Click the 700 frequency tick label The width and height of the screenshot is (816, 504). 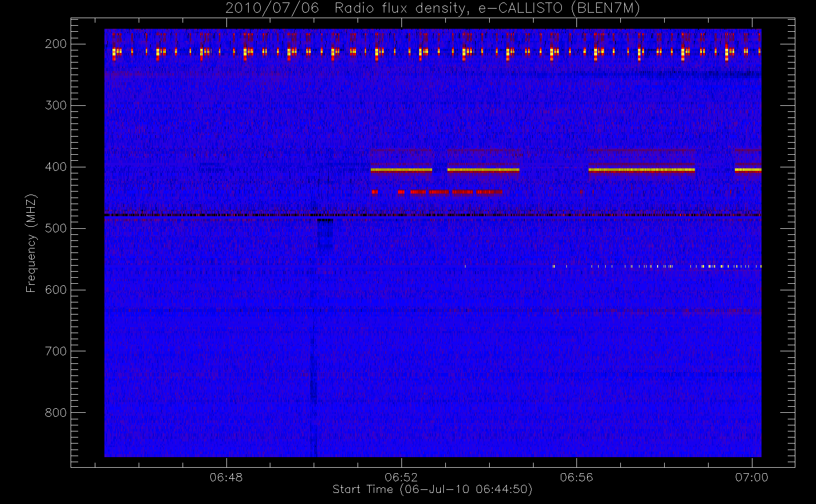click(55, 351)
